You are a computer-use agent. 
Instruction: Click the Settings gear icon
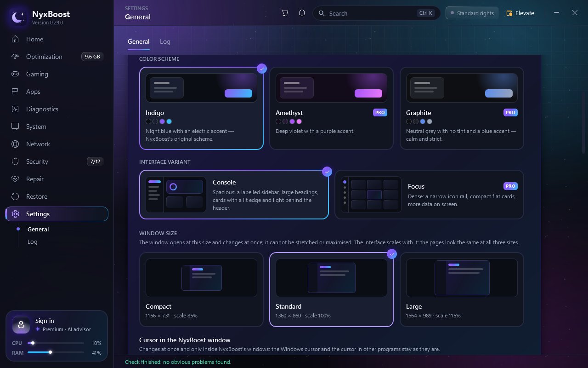[16, 214]
